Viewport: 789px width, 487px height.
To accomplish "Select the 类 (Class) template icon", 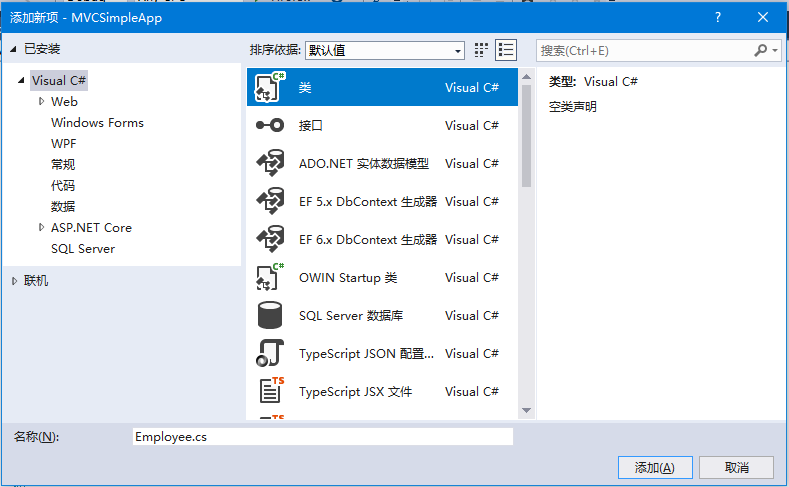I will tap(270, 88).
